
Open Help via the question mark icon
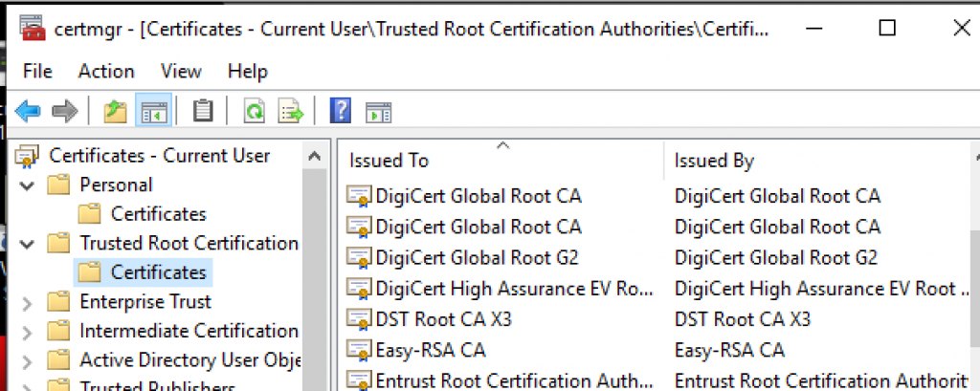pyautogui.click(x=340, y=112)
